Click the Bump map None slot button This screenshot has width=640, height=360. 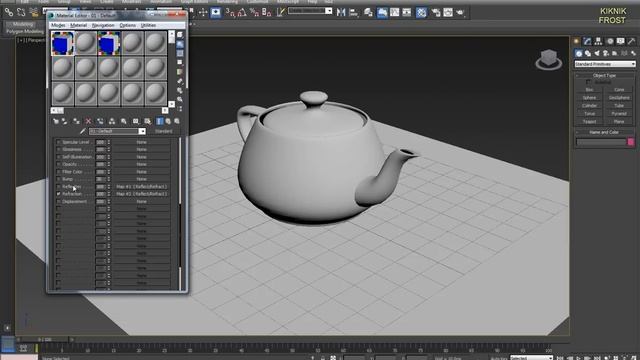tap(142, 179)
